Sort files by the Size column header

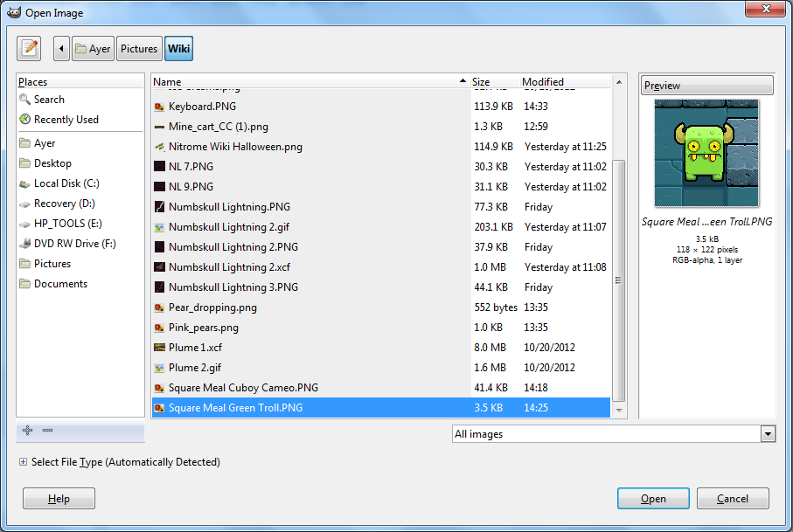(495, 82)
